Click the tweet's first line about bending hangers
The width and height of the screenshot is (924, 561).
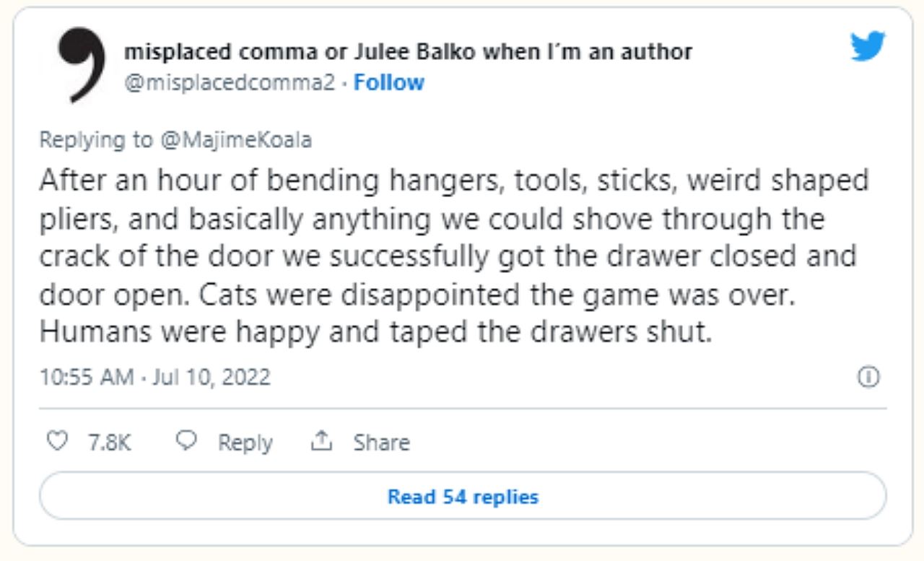[x=453, y=181]
